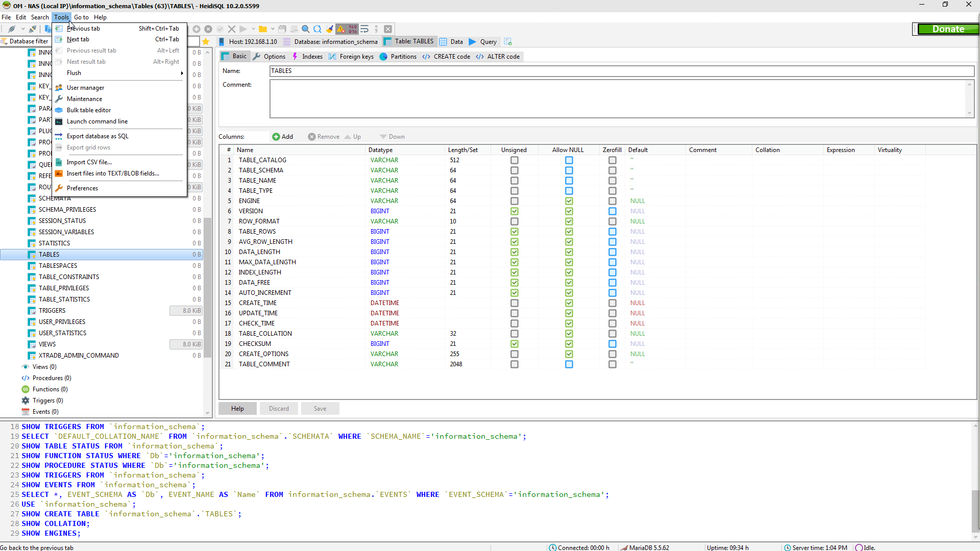Click the open folder icon in toolbar

click(263, 29)
